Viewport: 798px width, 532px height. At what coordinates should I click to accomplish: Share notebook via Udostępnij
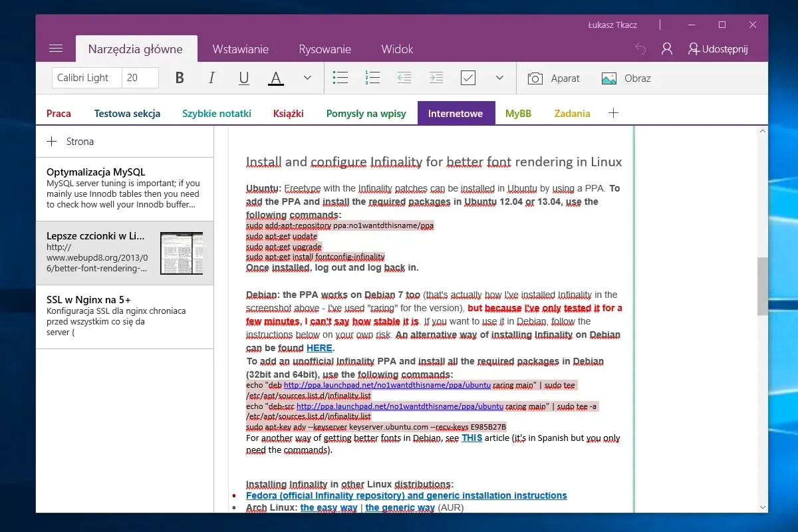(718, 49)
